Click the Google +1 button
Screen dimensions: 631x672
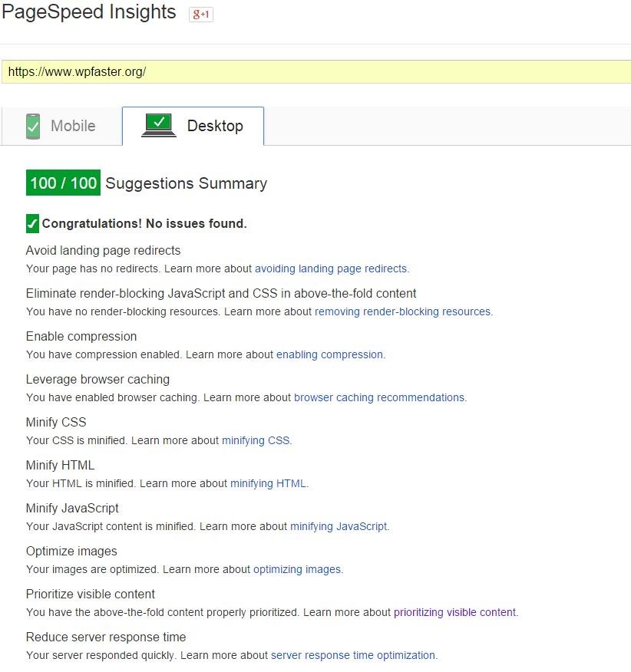pos(201,15)
